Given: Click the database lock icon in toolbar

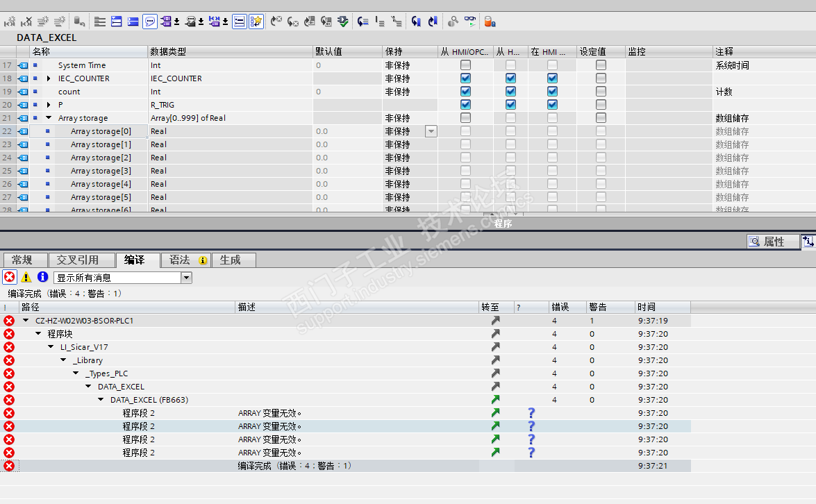Looking at the screenshot, I should pos(490,22).
